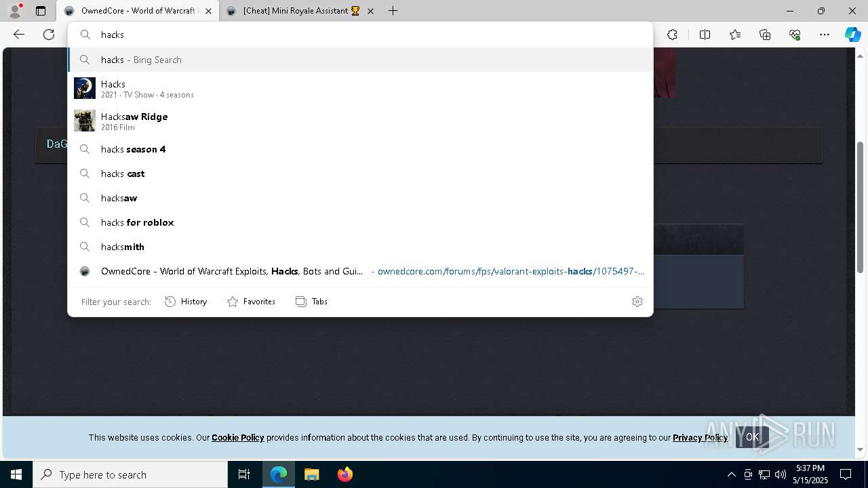Choose 'hacks cast' suggestion
The width and height of the screenshot is (868, 488).
(x=360, y=174)
